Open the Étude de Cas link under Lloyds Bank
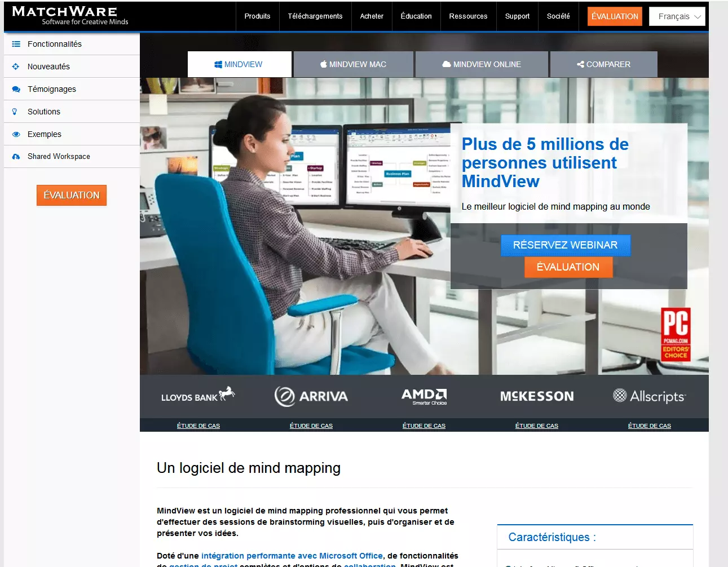Image resolution: width=728 pixels, height=567 pixels. tap(198, 426)
